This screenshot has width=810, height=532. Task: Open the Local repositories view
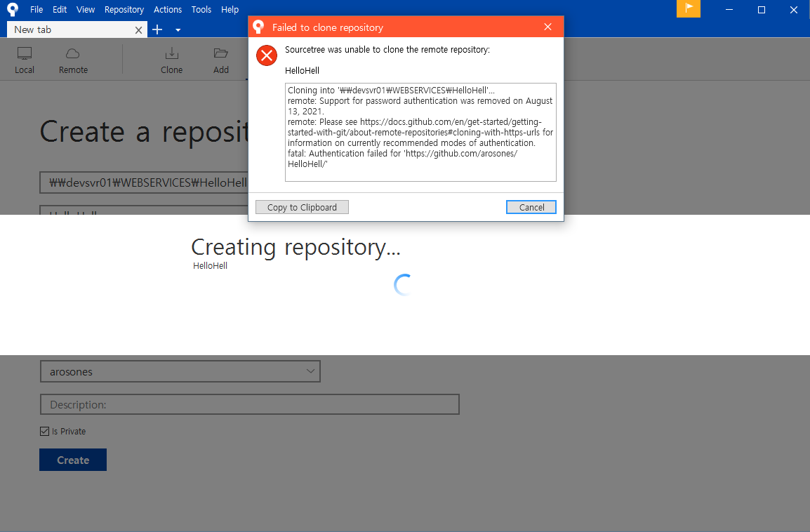[25, 60]
